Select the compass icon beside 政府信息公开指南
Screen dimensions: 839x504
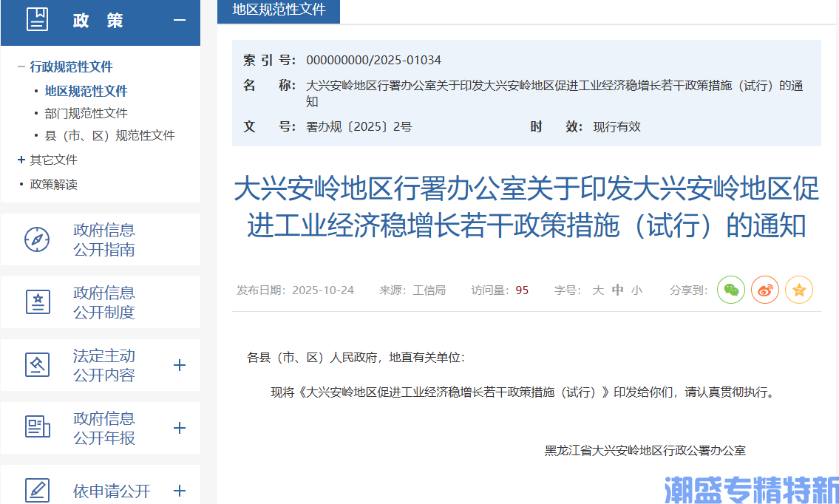[38, 239]
